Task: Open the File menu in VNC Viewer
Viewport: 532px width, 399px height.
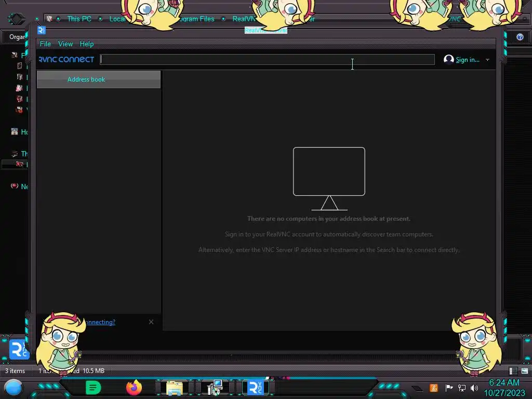Action: 45,44
